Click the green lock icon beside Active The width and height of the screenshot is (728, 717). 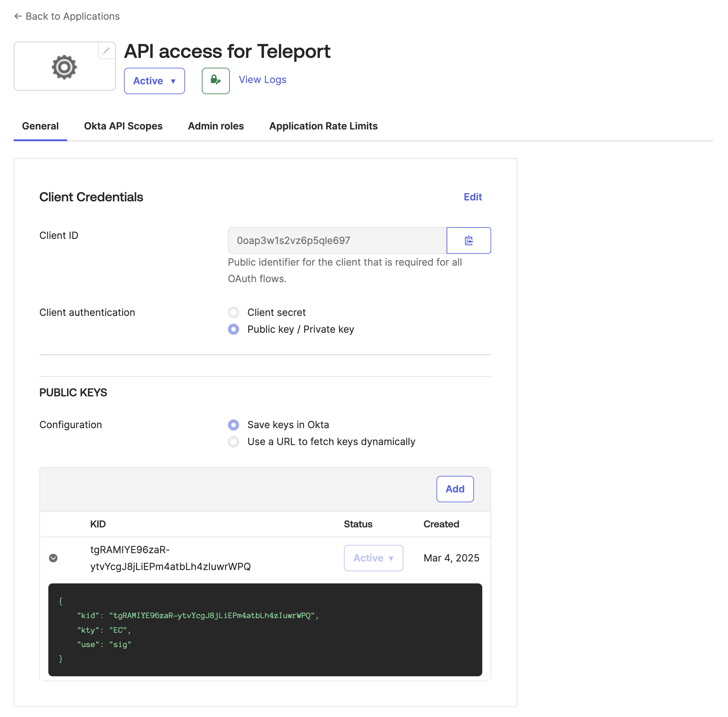point(215,80)
